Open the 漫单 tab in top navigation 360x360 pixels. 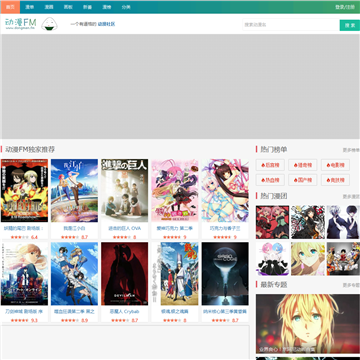(30, 7)
